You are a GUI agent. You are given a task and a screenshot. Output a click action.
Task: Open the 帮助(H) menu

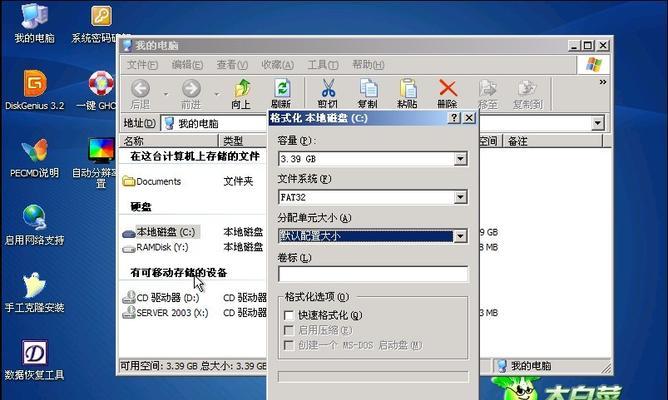[x=368, y=65]
